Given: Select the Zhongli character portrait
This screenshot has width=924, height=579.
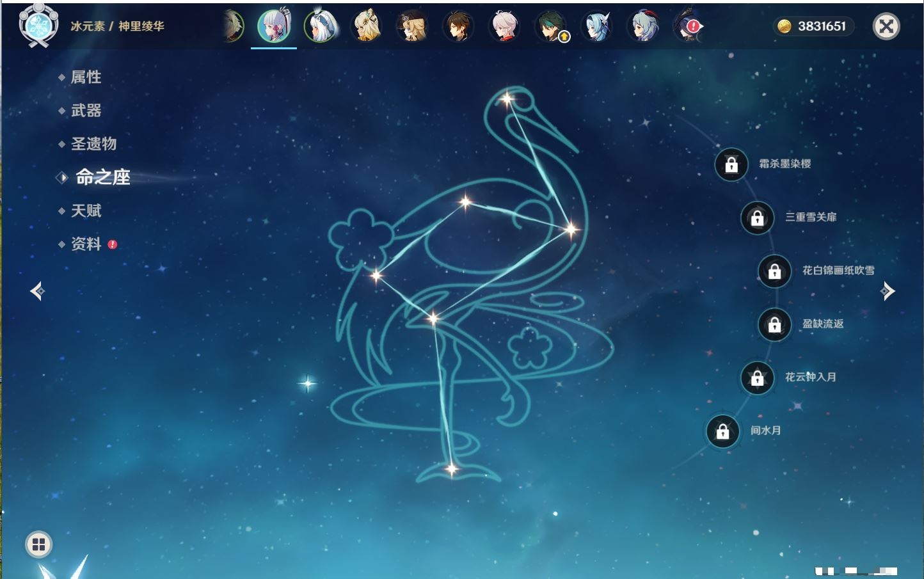Looking at the screenshot, I should [458, 26].
